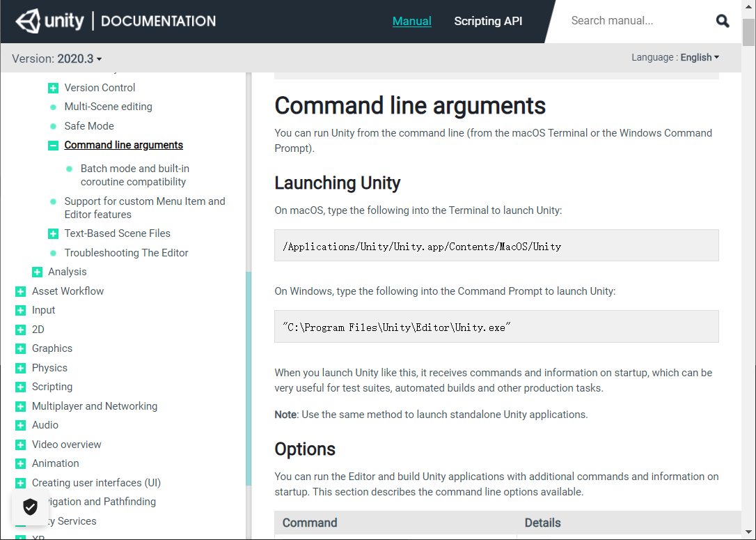Open the Safe Mode page
This screenshot has height=540, width=756.
coord(89,126)
